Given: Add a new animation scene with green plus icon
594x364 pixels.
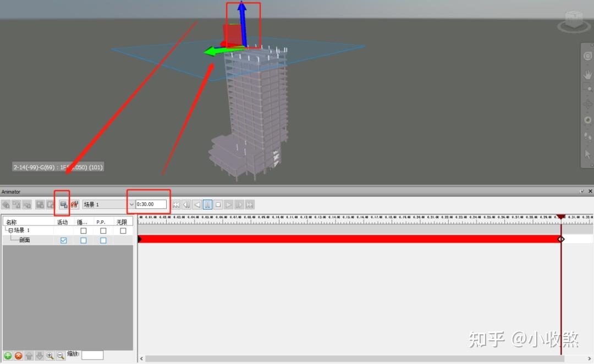Looking at the screenshot, I should (8, 355).
